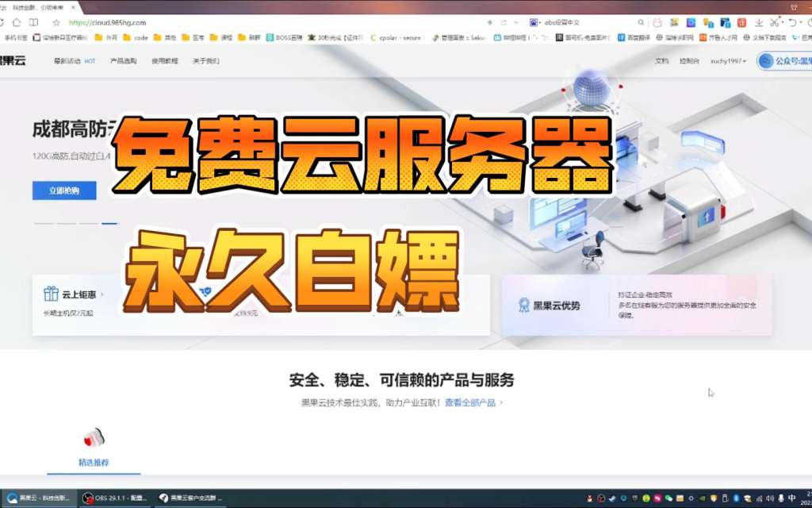The height and width of the screenshot is (508, 812).
Task: Open the 最新活动 HOT menu
Action: click(x=75, y=60)
